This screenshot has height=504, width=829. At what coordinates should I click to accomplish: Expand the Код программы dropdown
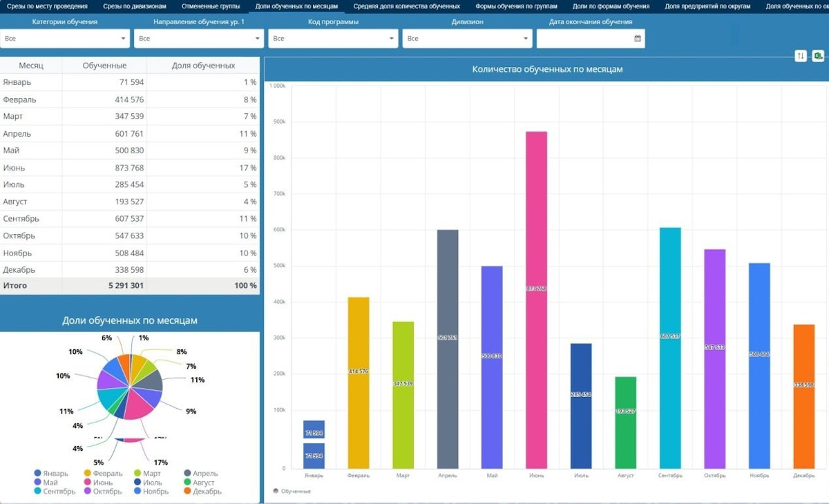[x=333, y=39]
